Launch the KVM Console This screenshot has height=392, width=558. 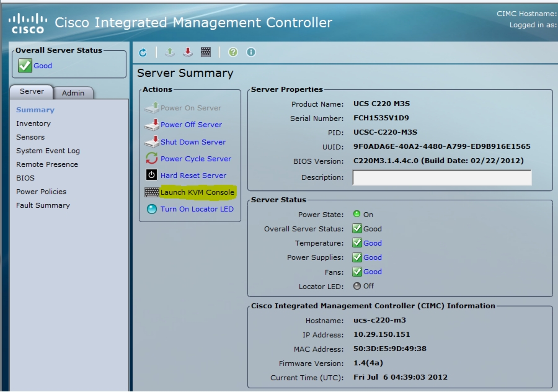(x=197, y=192)
